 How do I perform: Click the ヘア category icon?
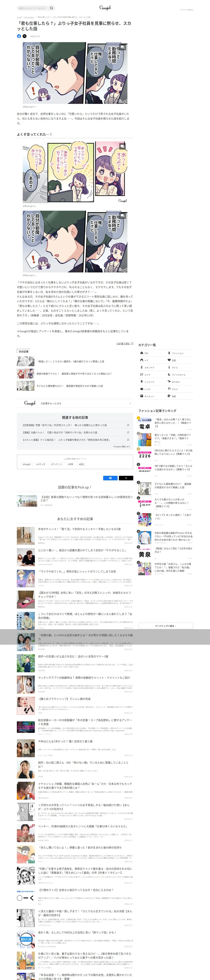(141, 360)
